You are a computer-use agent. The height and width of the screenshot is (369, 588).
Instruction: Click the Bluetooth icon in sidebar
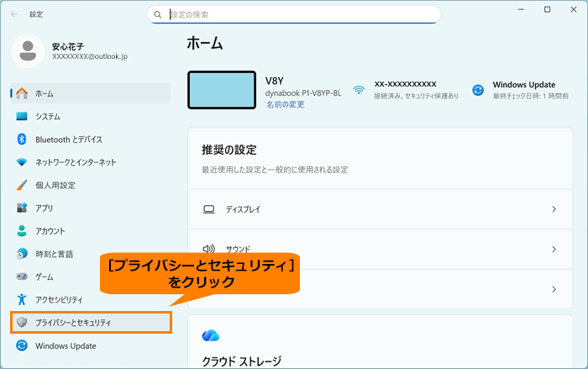[22, 140]
